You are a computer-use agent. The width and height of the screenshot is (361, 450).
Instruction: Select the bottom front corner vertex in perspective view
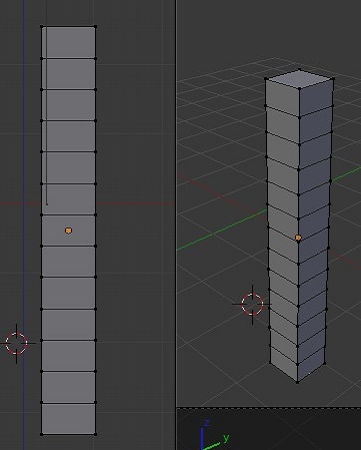click(x=297, y=382)
